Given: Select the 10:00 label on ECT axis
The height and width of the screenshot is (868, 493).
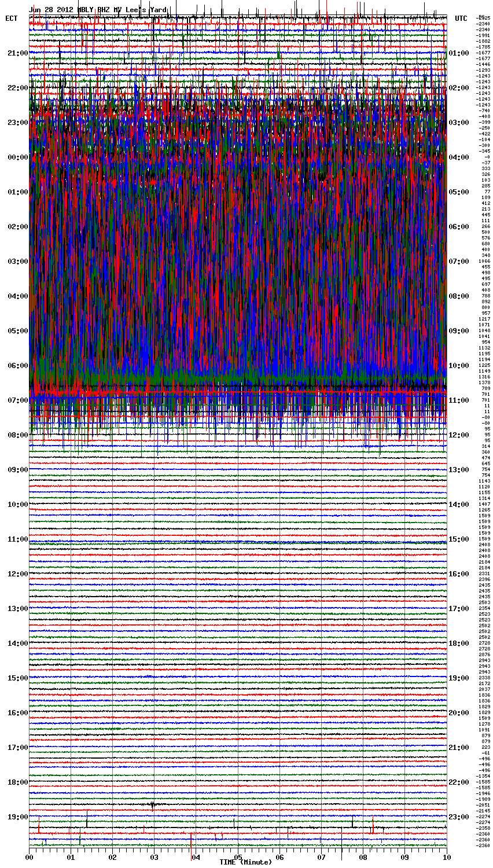Looking at the screenshot, I should click(x=17, y=505).
